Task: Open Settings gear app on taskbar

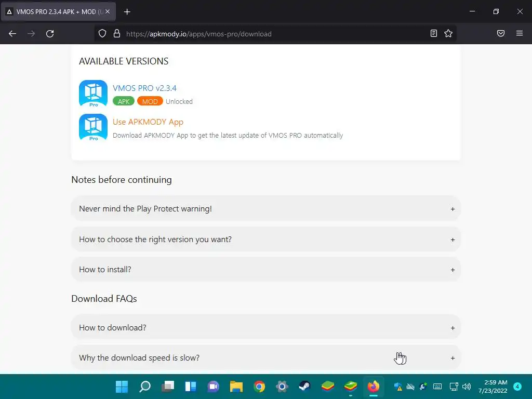Action: (x=282, y=387)
